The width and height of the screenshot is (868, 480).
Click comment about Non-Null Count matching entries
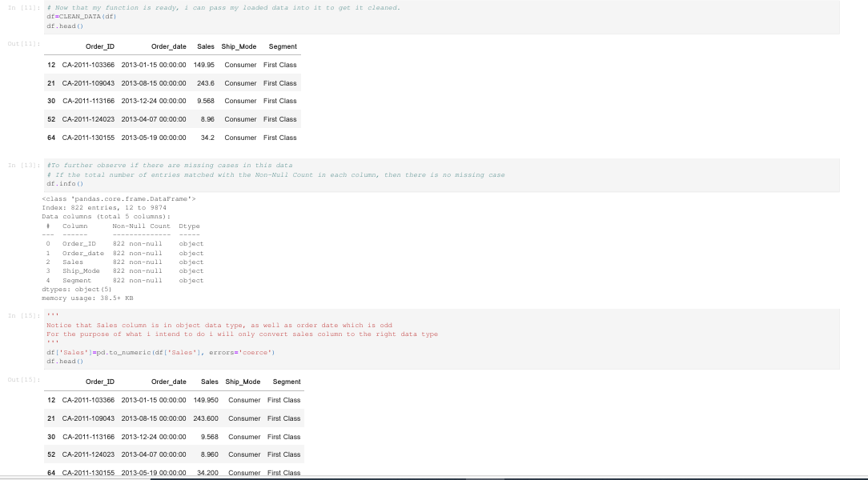275,174
